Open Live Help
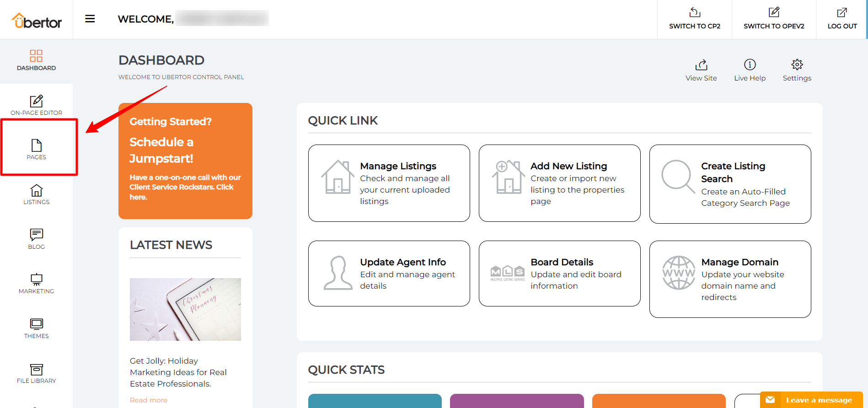 coord(750,70)
